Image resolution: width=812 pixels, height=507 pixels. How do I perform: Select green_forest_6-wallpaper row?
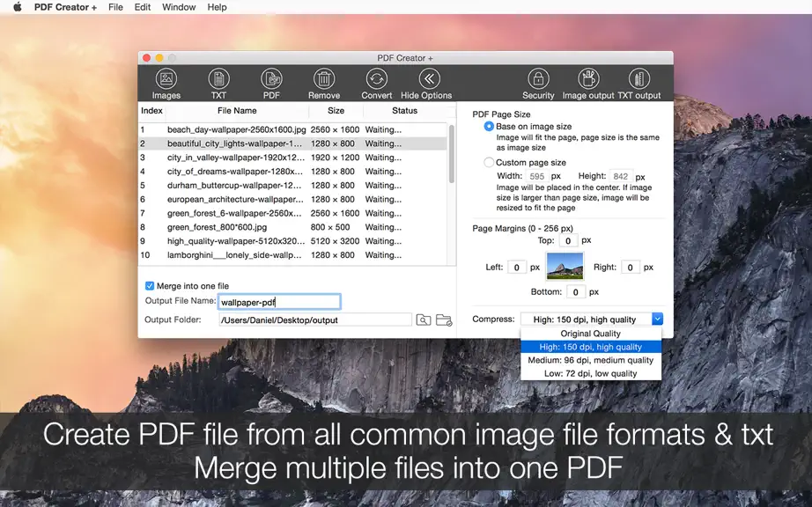pyautogui.click(x=292, y=214)
